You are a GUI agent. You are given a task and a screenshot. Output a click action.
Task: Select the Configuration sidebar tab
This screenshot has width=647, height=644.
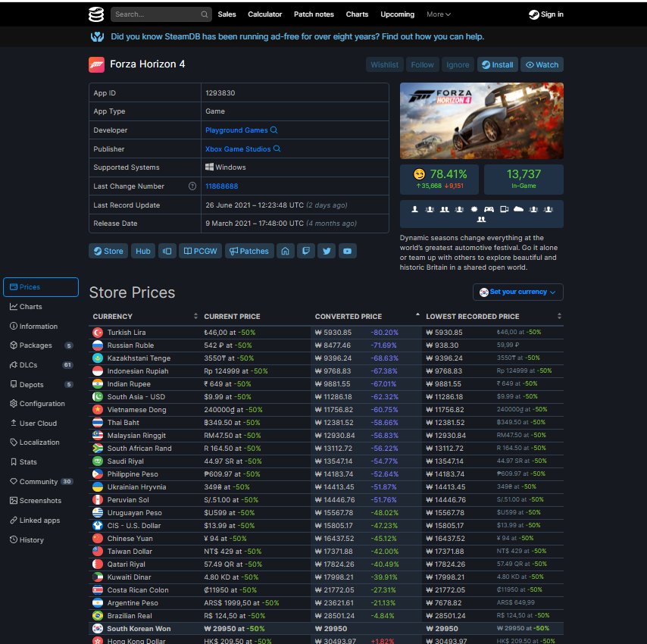click(x=41, y=404)
